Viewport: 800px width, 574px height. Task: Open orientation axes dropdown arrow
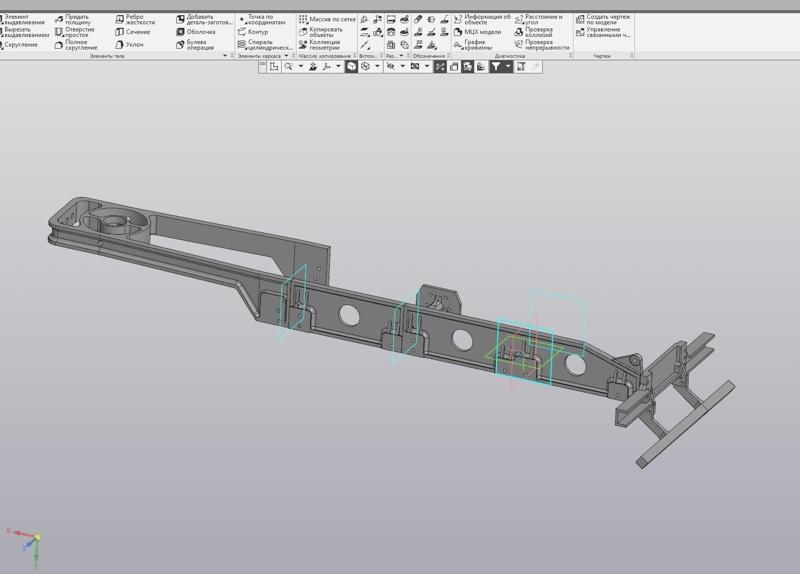(338, 67)
